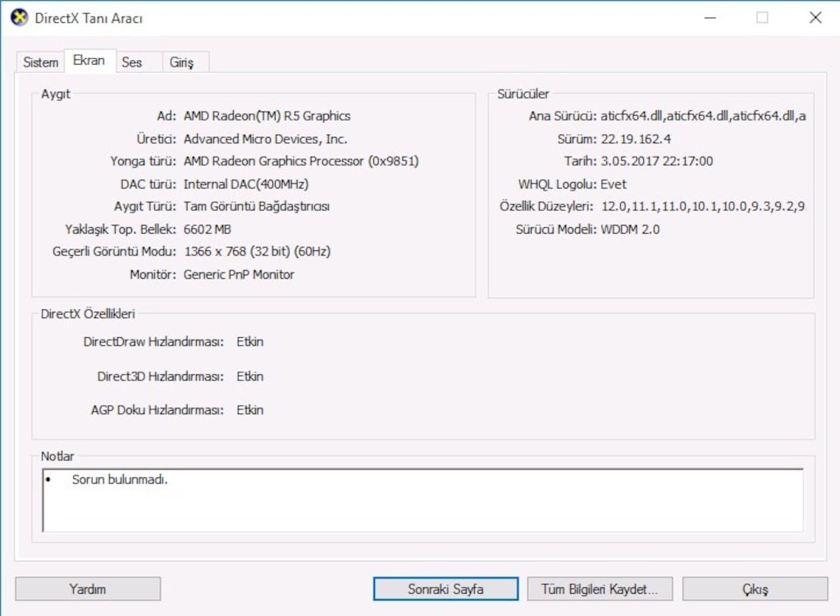Click the AGP Doku Hızlandırması 'Etkin' value
This screenshot has width=840, height=616.
pyautogui.click(x=250, y=410)
